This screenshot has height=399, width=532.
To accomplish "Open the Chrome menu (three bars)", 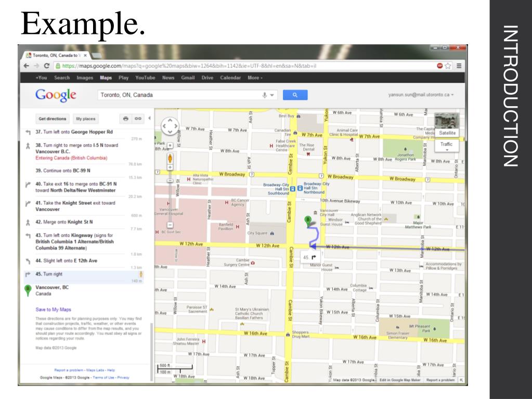I will (x=459, y=66).
